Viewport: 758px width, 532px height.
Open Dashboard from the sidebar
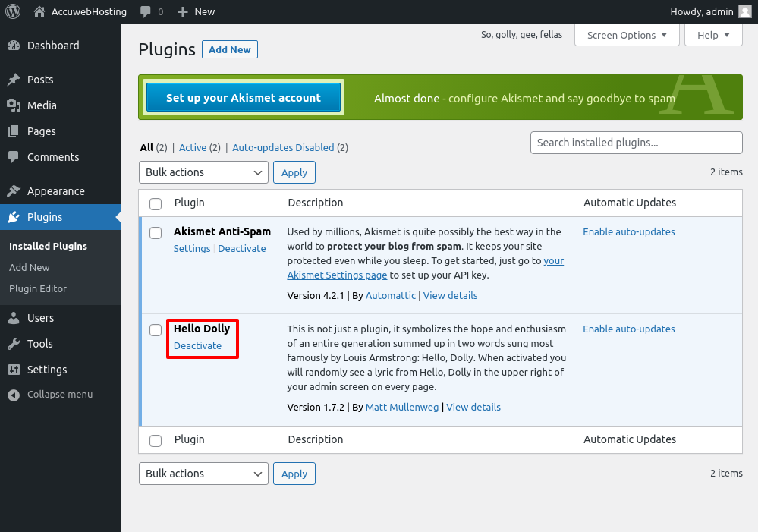53,46
